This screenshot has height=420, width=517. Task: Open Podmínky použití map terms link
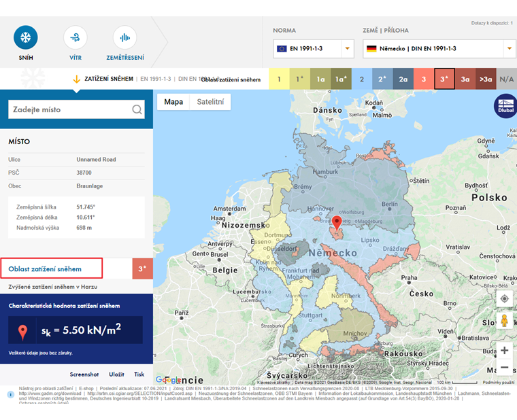pyautogui.click(x=499, y=383)
